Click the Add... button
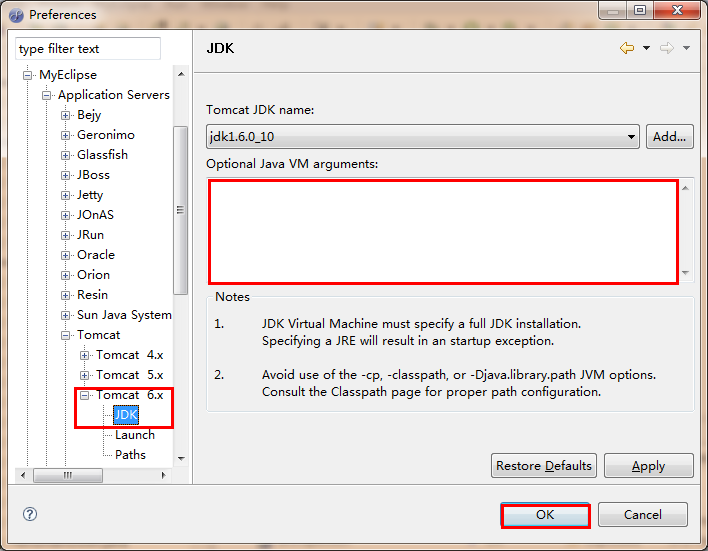The image size is (708, 551). [x=670, y=136]
